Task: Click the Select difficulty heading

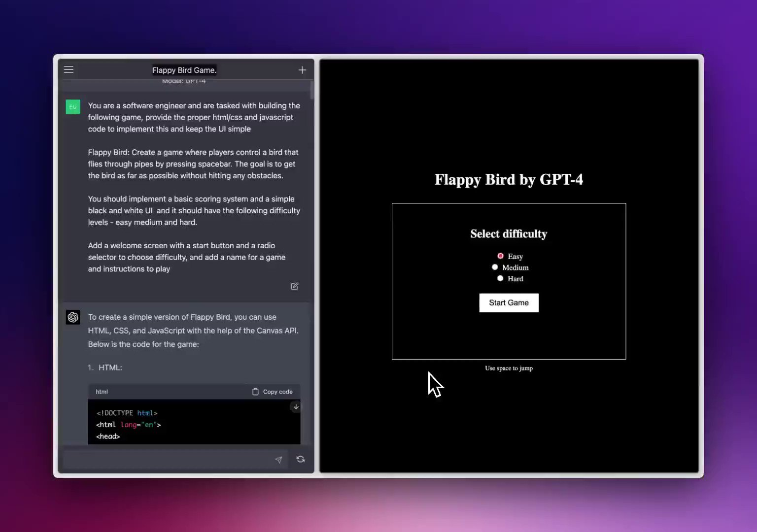Action: 509,233
